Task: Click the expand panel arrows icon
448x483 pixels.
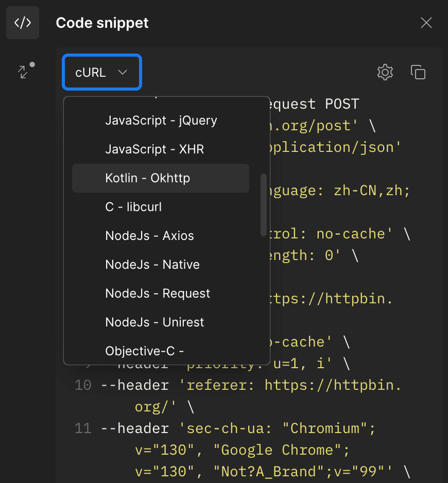Action: pos(24,72)
